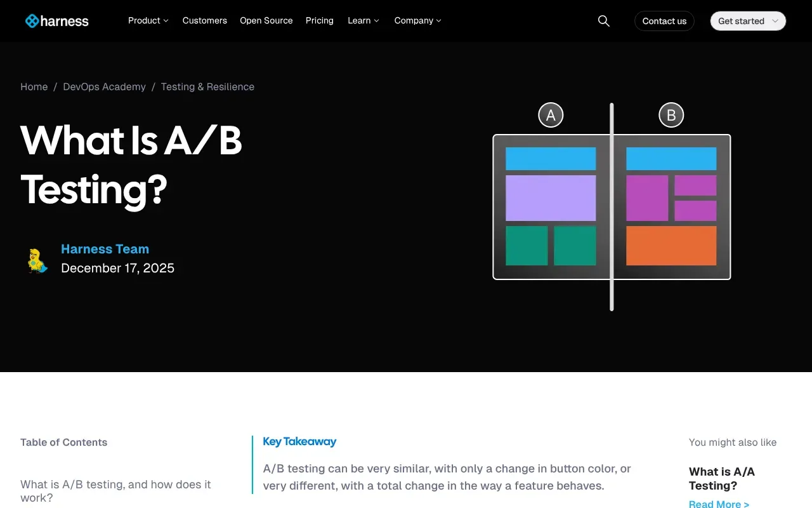Open the Get started dropdown button
The image size is (812, 508).
click(747, 21)
